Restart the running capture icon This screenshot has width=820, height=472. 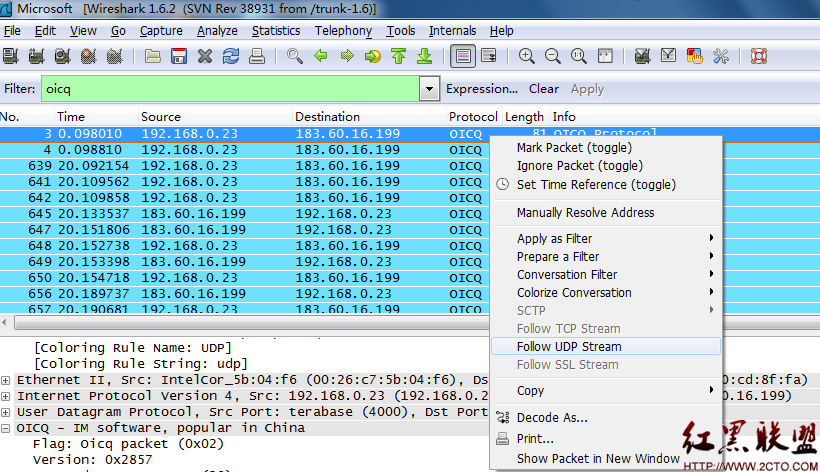click(x=115, y=56)
